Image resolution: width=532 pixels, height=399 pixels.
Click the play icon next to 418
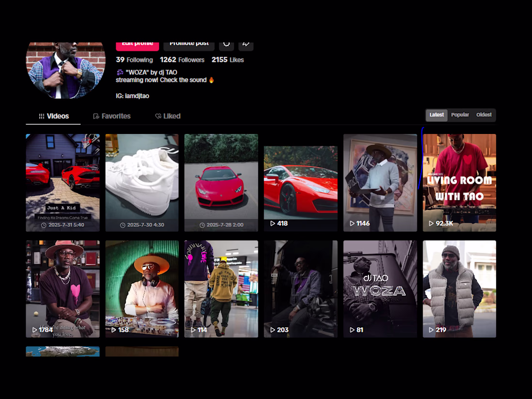click(272, 223)
